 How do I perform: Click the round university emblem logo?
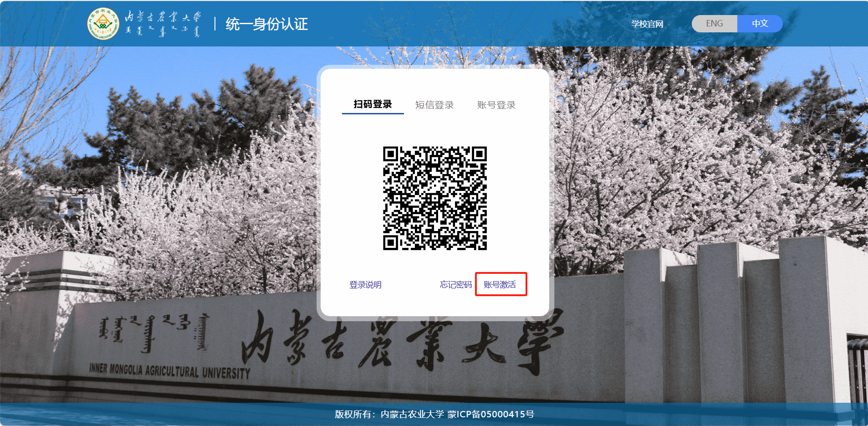pos(103,24)
